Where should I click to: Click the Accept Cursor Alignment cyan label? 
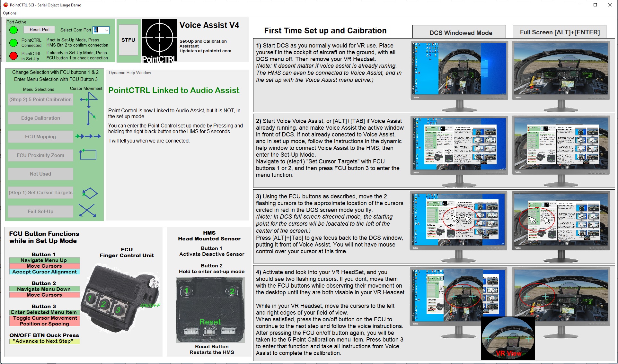[44, 272]
